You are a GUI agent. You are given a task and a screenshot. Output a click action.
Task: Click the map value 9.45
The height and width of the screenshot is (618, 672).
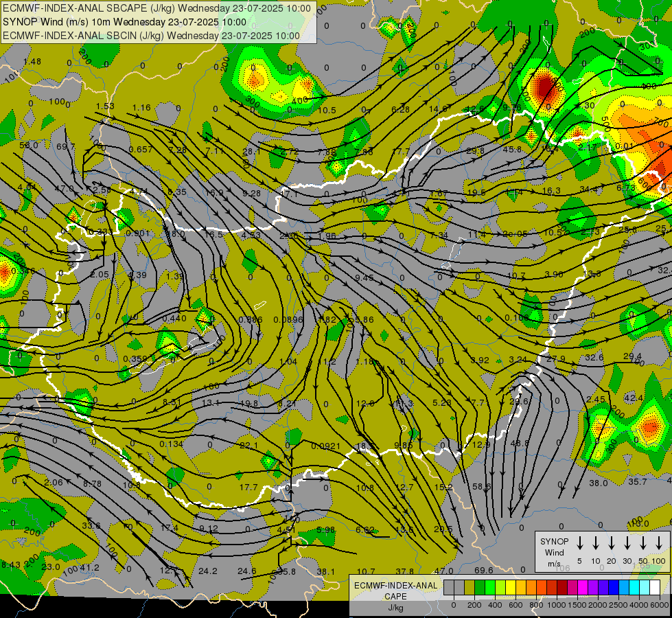364,277
